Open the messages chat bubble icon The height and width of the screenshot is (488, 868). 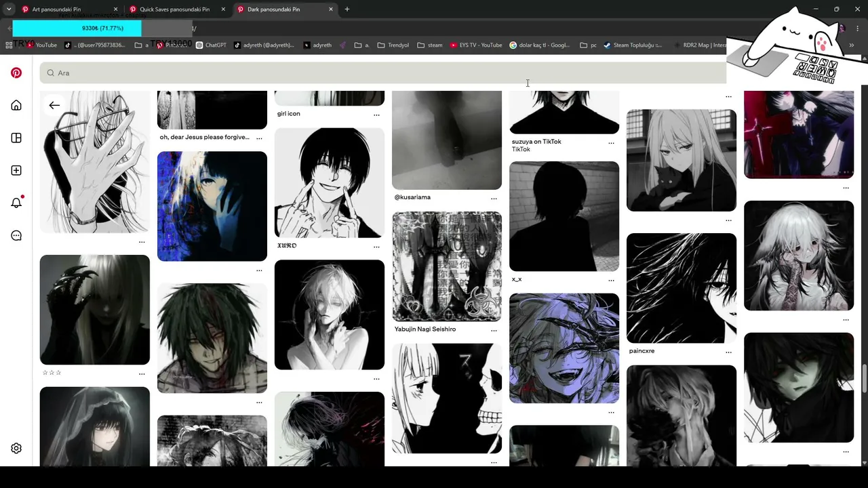(16, 235)
